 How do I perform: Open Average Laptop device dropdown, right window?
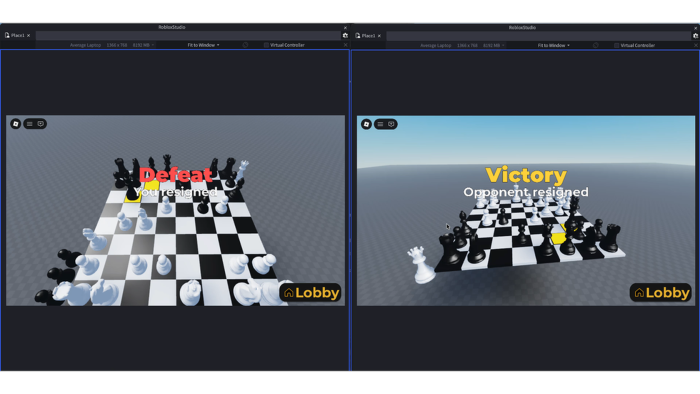pos(462,46)
